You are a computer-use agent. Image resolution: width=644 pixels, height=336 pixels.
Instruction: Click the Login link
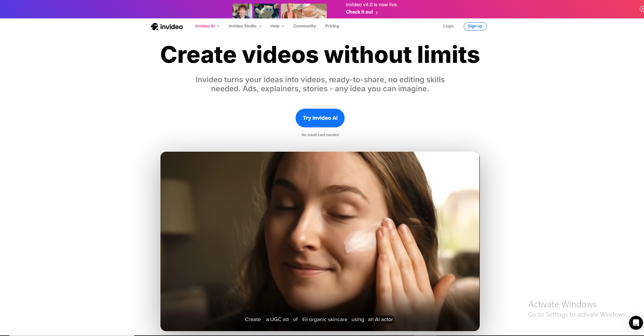point(448,26)
